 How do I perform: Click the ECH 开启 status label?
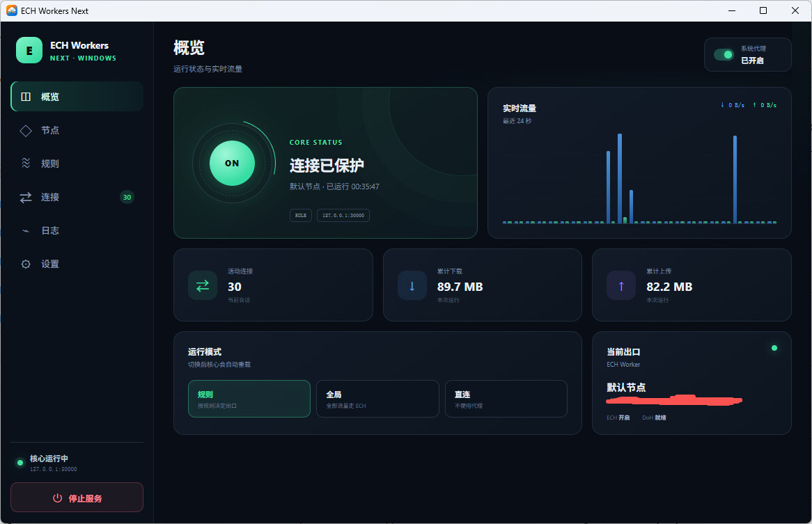tap(618, 418)
